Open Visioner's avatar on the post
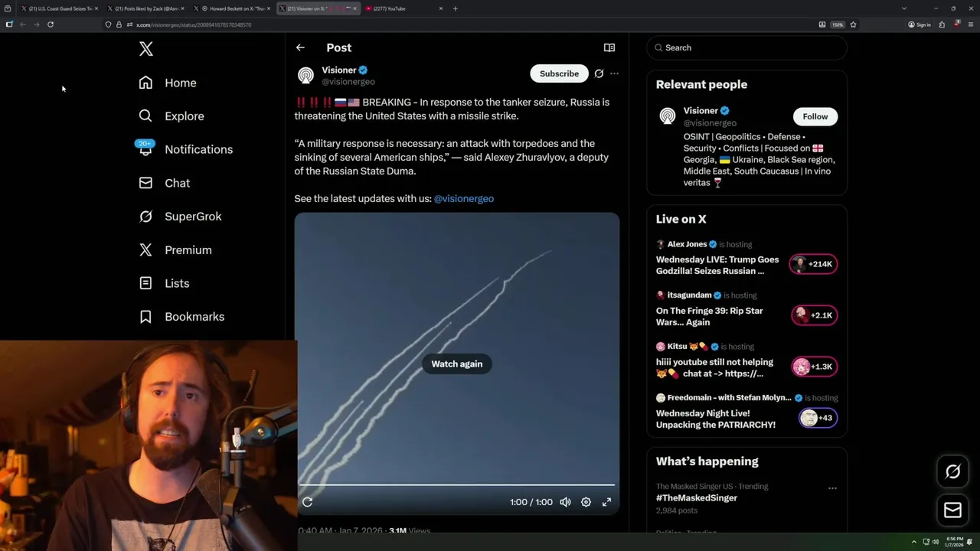Image resolution: width=980 pixels, height=551 pixels. point(305,75)
